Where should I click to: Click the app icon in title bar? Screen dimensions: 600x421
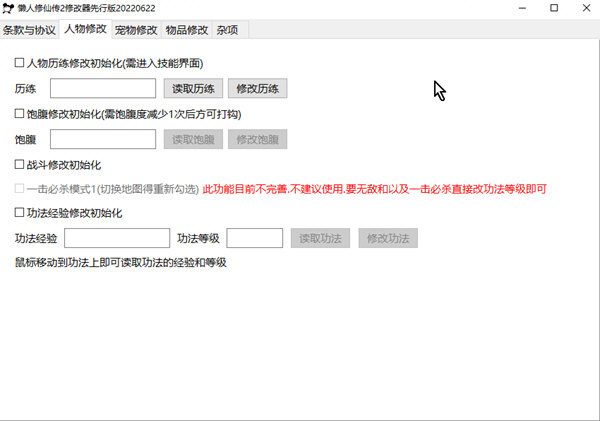[x=8, y=8]
